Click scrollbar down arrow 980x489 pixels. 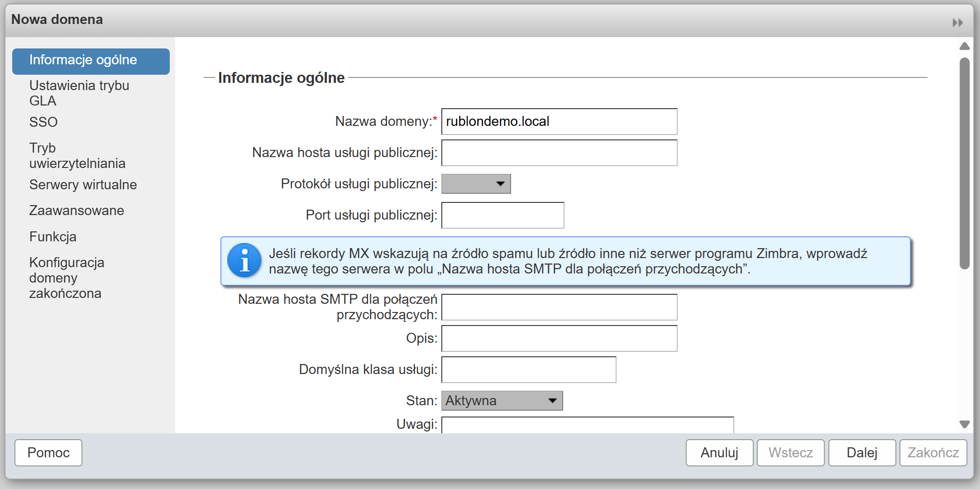pos(964,424)
